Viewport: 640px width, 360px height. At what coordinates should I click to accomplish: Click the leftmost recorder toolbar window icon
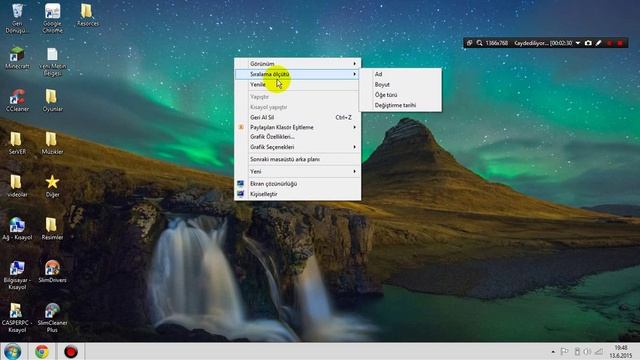click(x=469, y=43)
